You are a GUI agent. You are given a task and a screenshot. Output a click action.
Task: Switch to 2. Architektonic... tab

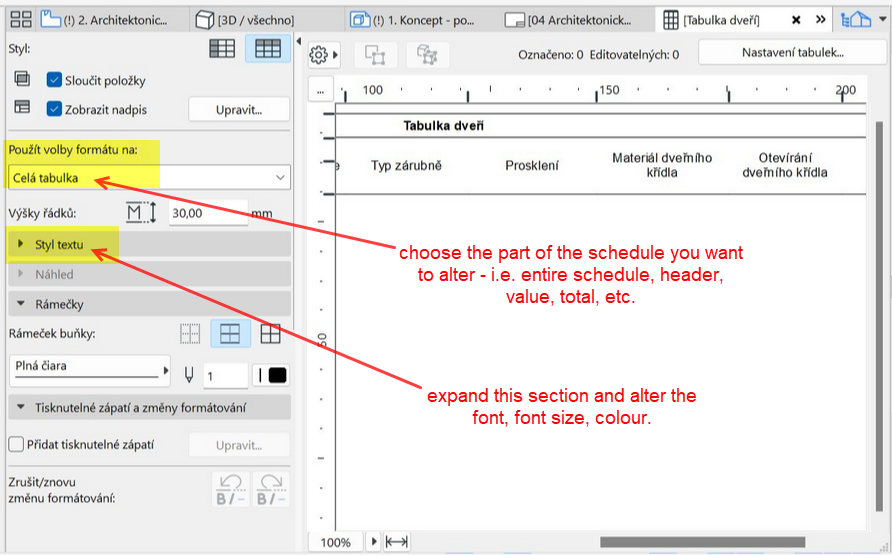pyautogui.click(x=112, y=20)
